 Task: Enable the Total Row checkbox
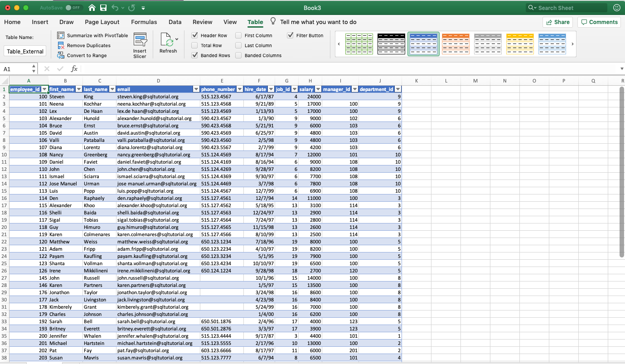pyautogui.click(x=194, y=45)
